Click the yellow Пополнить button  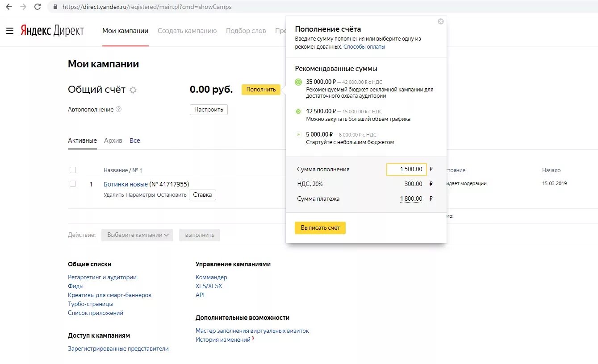(x=261, y=90)
